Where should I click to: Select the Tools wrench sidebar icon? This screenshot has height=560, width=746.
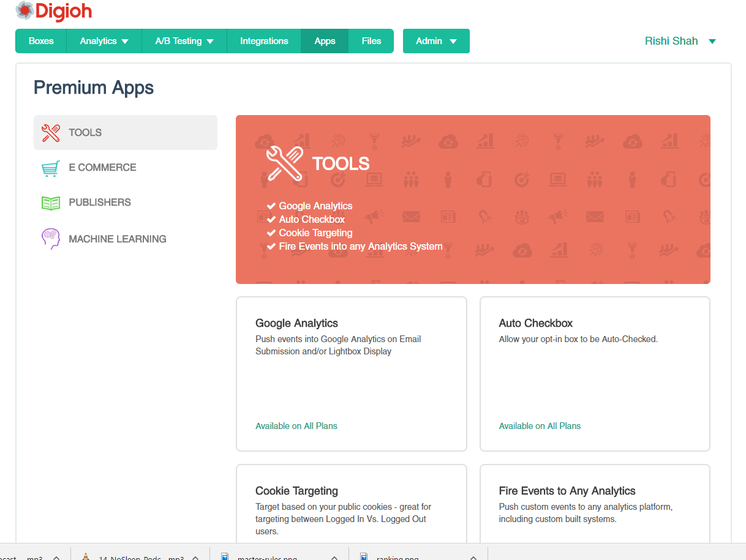tap(51, 133)
